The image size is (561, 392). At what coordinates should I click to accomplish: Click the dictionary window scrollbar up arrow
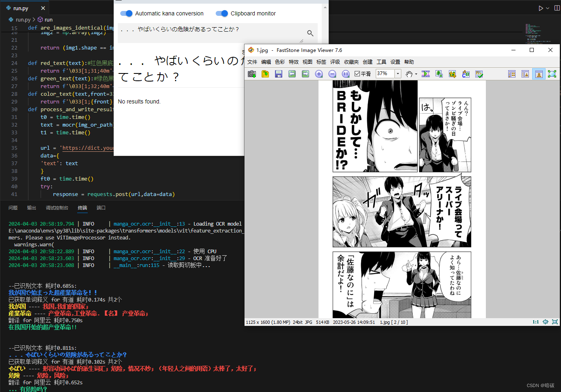[325, 7]
